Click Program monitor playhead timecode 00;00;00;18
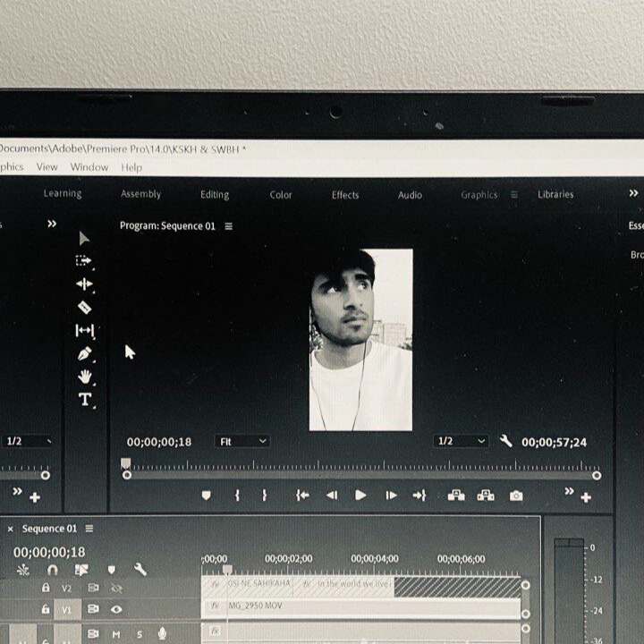Image resolution: width=644 pixels, height=644 pixels. point(159,442)
